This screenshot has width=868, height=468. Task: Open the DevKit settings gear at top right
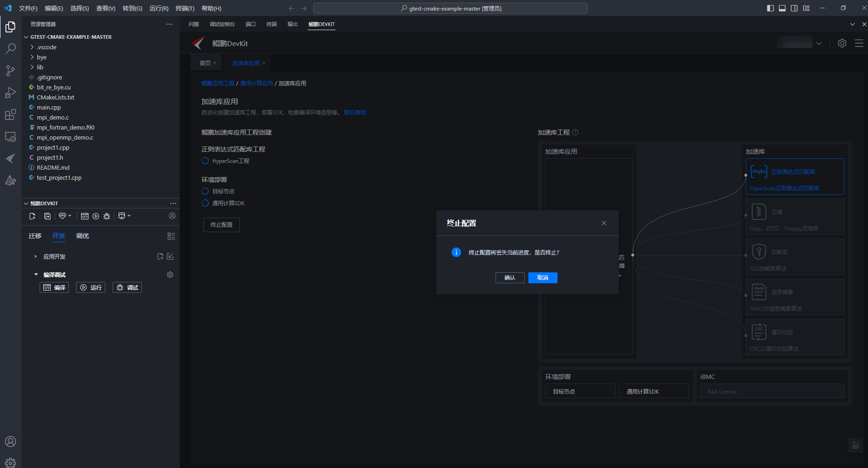click(x=842, y=43)
